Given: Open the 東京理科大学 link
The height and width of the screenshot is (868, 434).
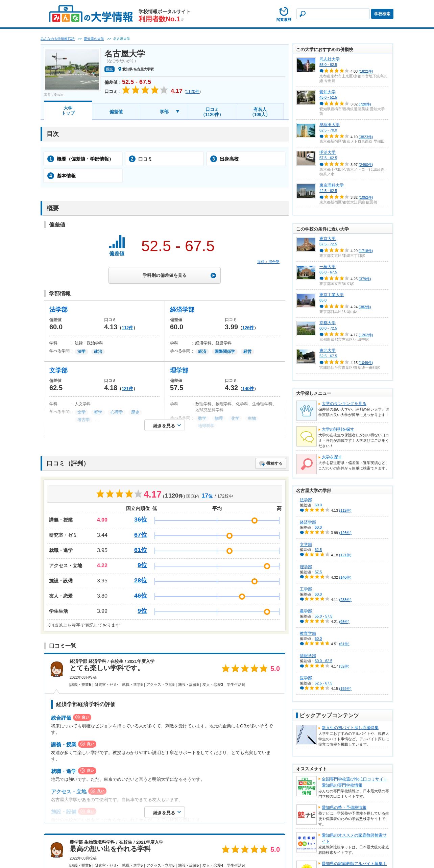Looking at the screenshot, I should [332, 185].
